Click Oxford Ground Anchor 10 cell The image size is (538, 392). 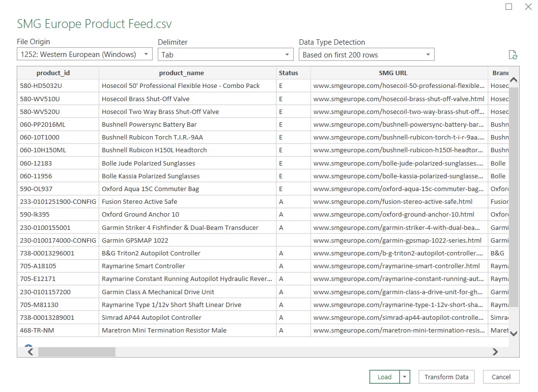(x=187, y=215)
